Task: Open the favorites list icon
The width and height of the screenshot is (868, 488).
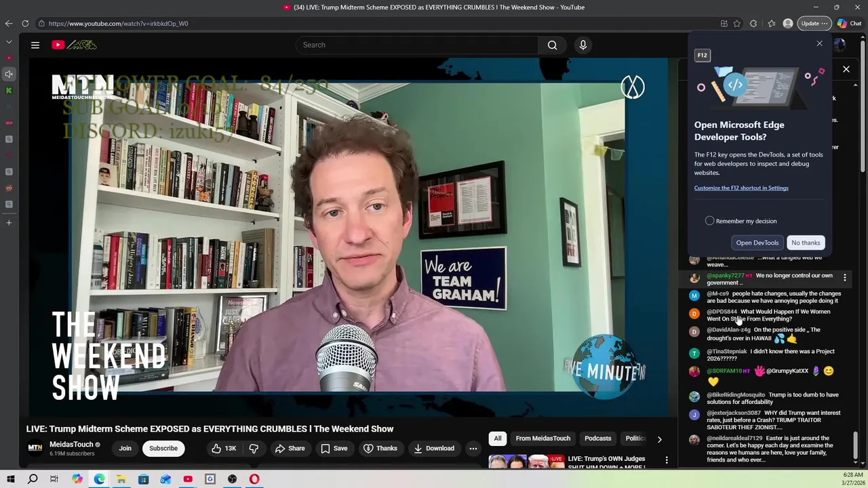Action: pos(772,24)
